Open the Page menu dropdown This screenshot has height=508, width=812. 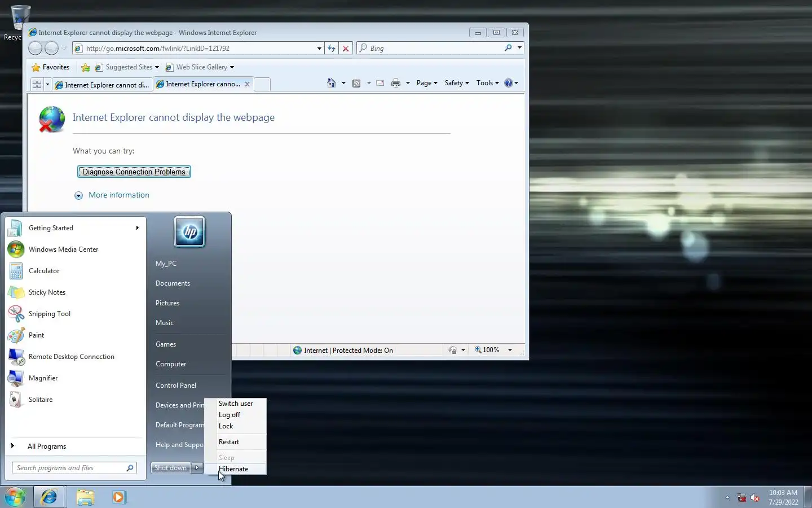coord(427,83)
